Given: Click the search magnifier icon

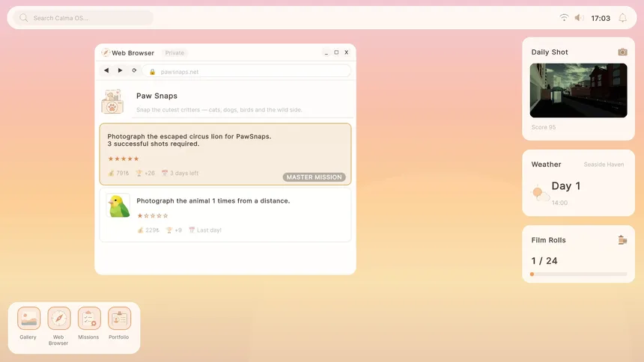Looking at the screenshot, I should 24,18.
